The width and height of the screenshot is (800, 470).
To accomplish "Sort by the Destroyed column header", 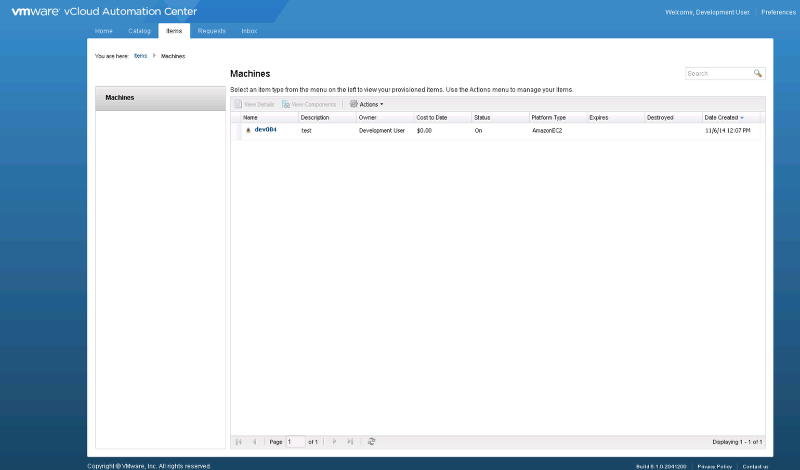I will coord(673,117).
